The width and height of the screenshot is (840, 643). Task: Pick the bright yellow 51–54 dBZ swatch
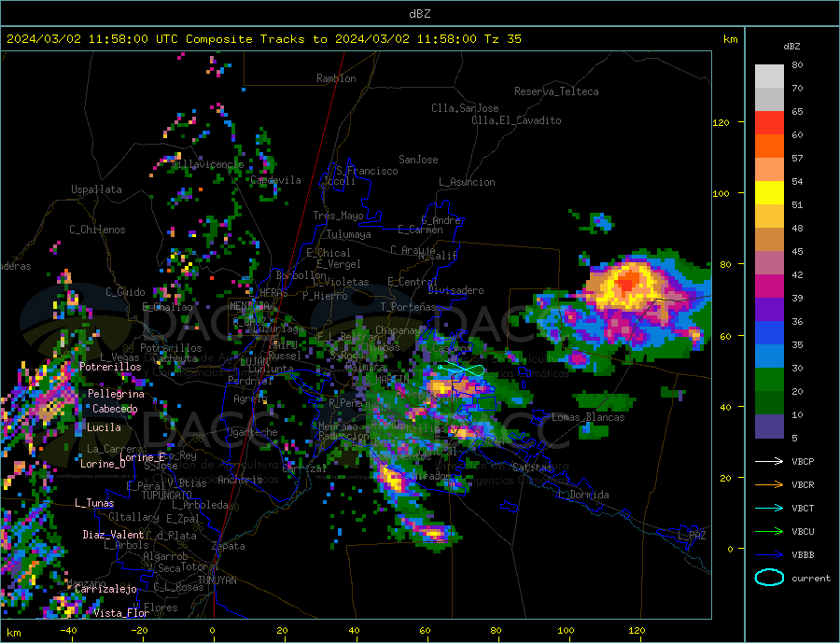pos(769,193)
